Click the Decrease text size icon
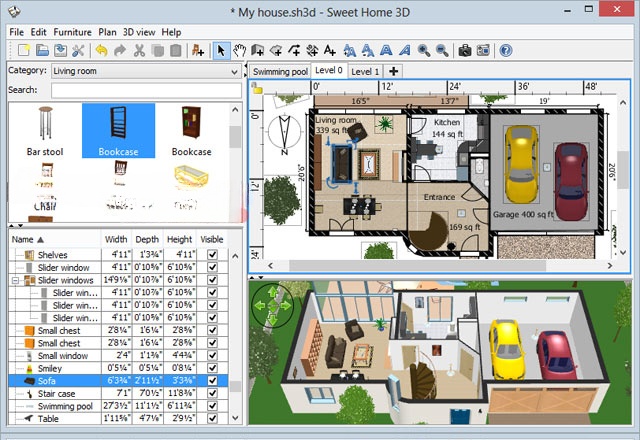The height and width of the screenshot is (440, 640). pos(368,51)
